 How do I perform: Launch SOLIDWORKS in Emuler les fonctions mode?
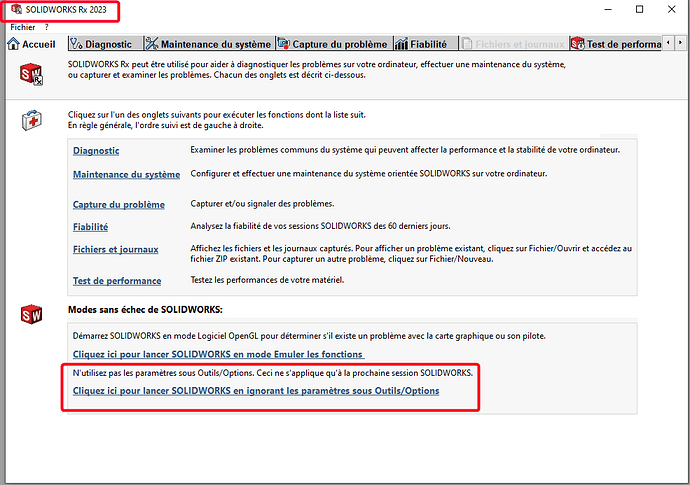[x=218, y=354]
